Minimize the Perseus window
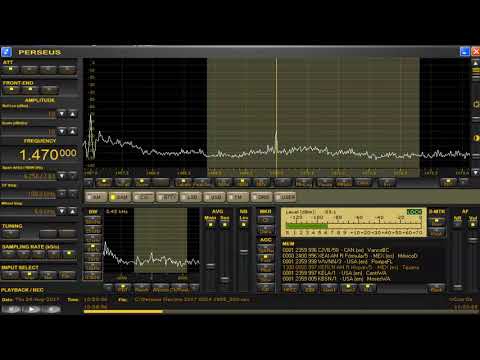The image size is (480, 360). 465,52
